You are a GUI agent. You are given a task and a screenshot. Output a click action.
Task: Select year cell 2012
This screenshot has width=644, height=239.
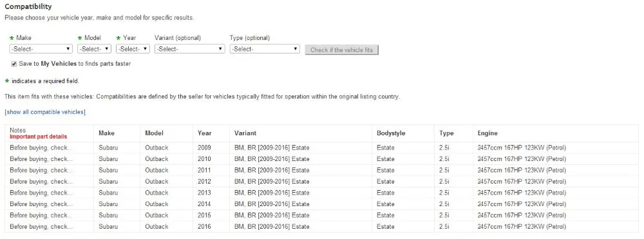[204, 182]
